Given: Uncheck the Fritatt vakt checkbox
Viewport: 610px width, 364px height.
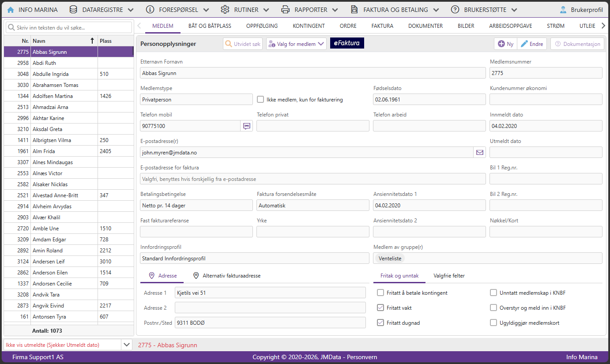Looking at the screenshot, I should (380, 308).
